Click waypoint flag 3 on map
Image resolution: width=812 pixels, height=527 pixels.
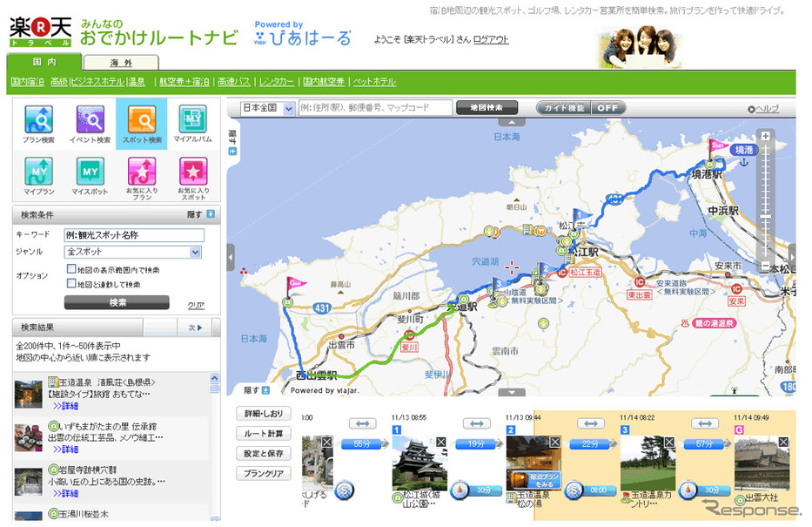500,286
